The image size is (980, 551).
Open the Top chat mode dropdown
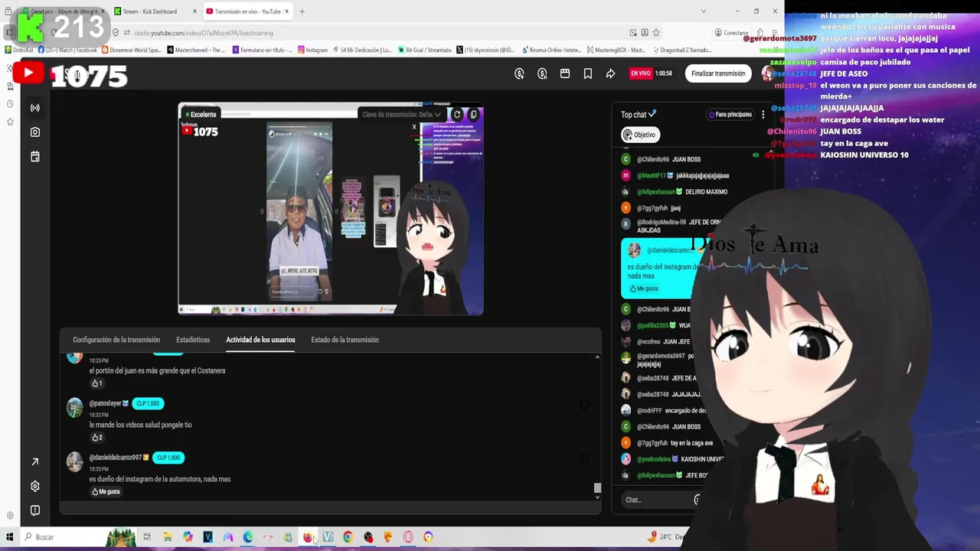(639, 115)
